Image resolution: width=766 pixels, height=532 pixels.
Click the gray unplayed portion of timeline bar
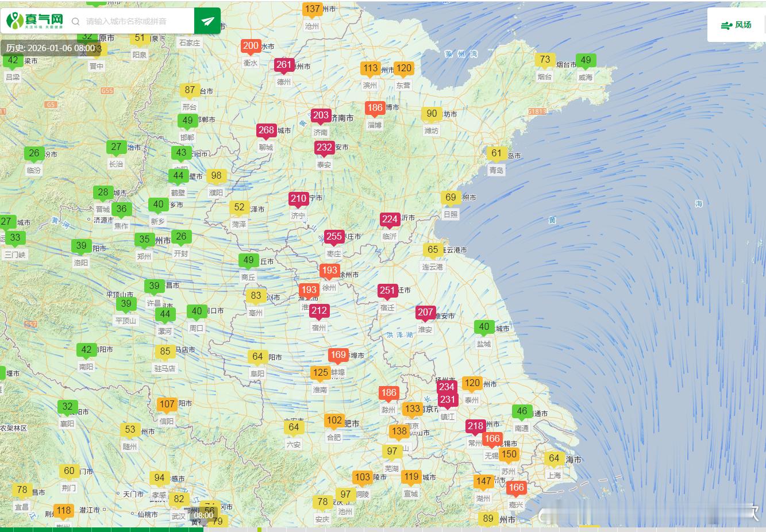pyautogui.click(x=460, y=529)
